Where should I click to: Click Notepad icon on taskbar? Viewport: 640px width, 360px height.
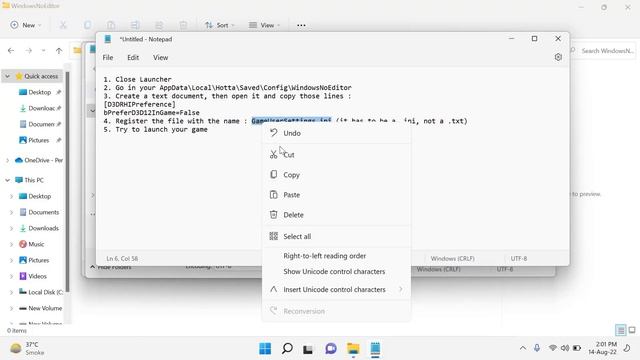[375, 349]
